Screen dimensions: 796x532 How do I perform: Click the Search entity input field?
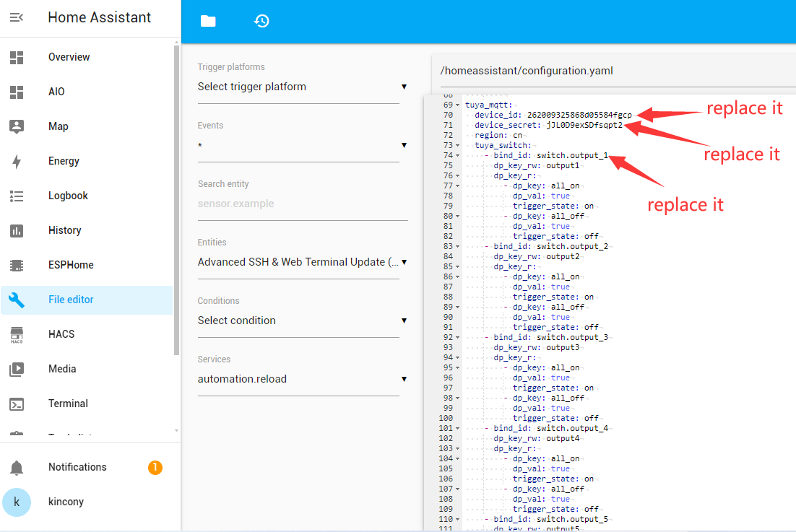coord(303,204)
